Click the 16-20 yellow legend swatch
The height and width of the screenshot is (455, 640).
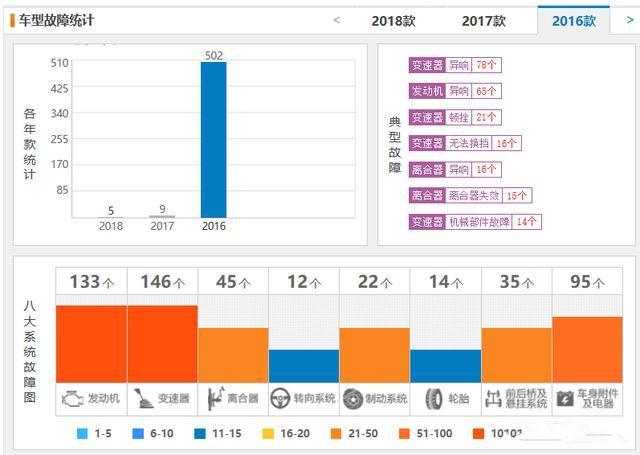(268, 434)
